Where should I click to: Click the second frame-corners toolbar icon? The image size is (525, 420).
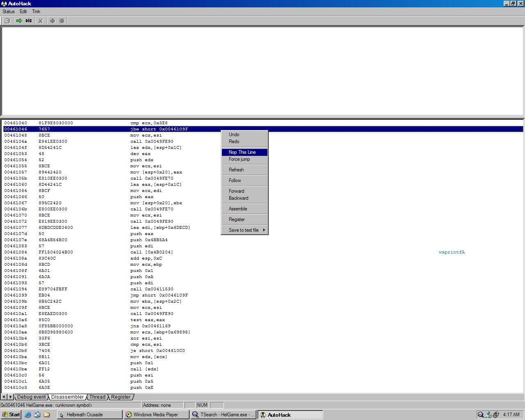62,21
